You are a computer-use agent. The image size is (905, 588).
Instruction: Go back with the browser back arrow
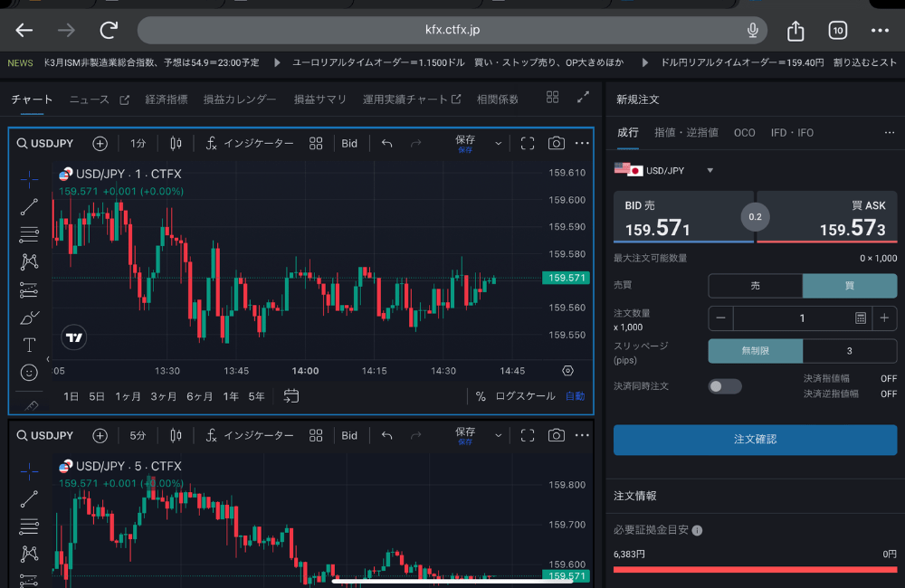(x=24, y=30)
